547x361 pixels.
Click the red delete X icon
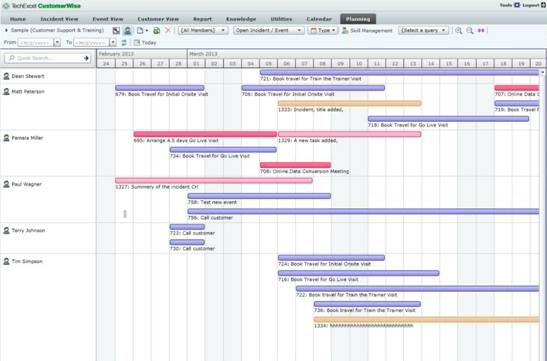[x=167, y=30]
